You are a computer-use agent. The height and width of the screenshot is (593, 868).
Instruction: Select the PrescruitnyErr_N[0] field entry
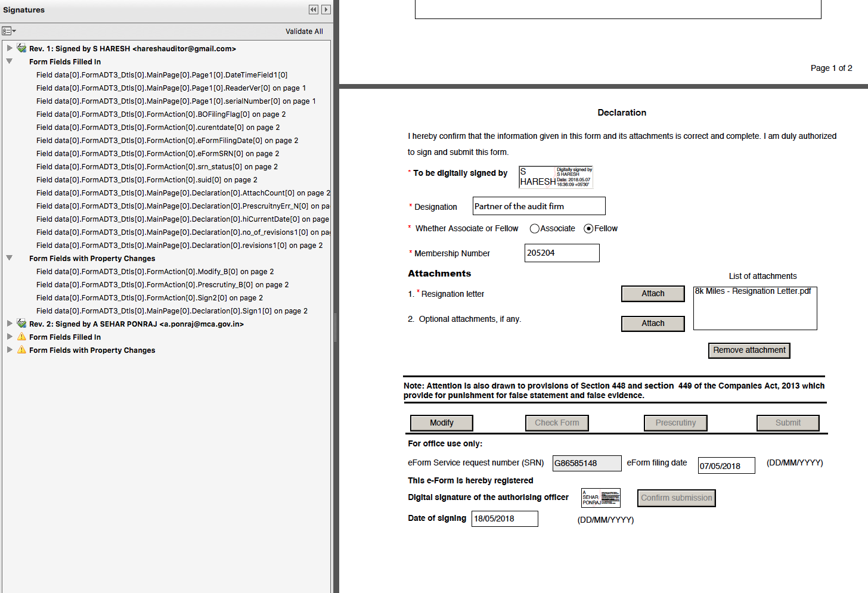click(183, 206)
